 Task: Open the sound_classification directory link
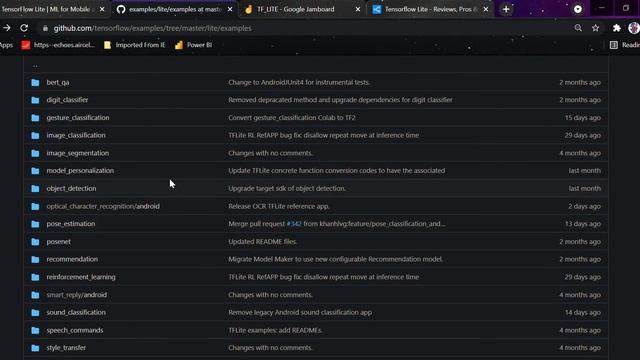76,313
